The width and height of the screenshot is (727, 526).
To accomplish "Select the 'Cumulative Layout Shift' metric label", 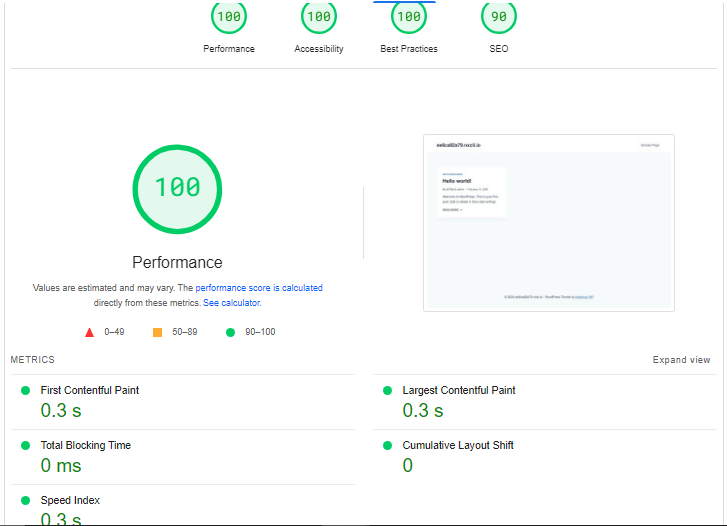I will click(458, 445).
